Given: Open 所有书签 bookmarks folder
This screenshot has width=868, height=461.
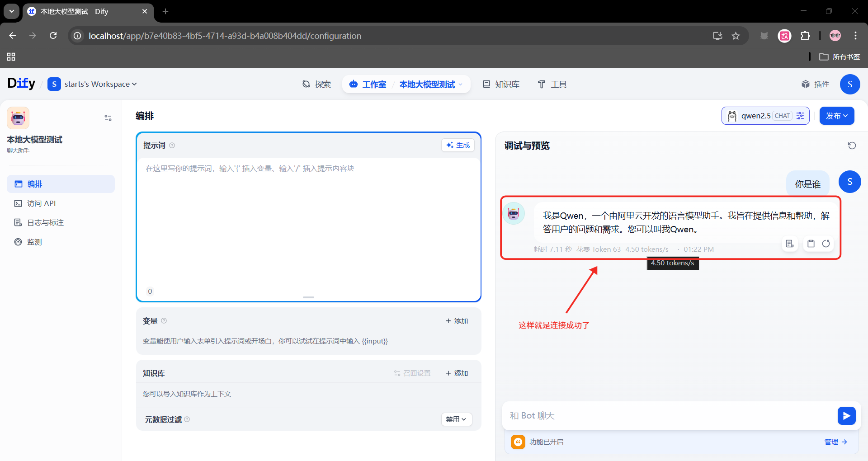Looking at the screenshot, I should pyautogui.click(x=840, y=56).
